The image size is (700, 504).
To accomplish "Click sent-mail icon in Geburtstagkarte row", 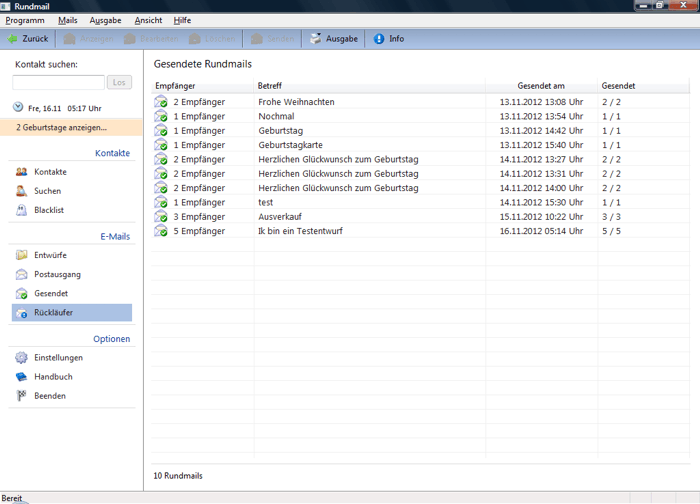I will (161, 145).
